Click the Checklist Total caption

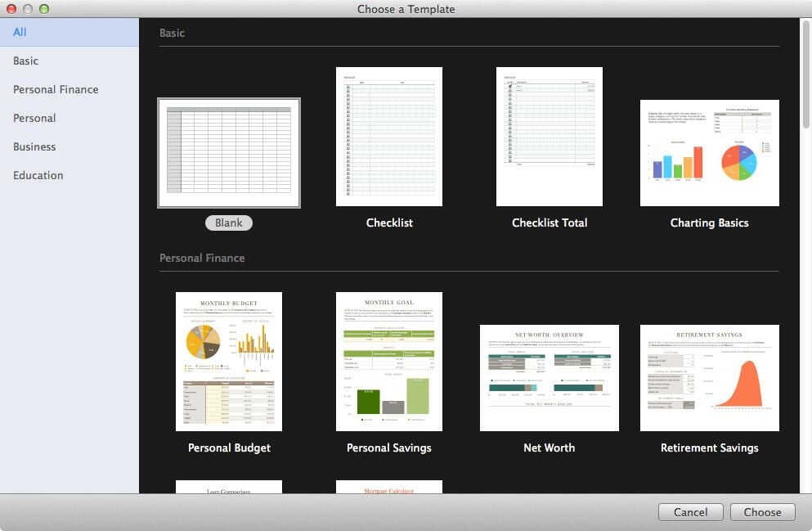pyautogui.click(x=550, y=223)
